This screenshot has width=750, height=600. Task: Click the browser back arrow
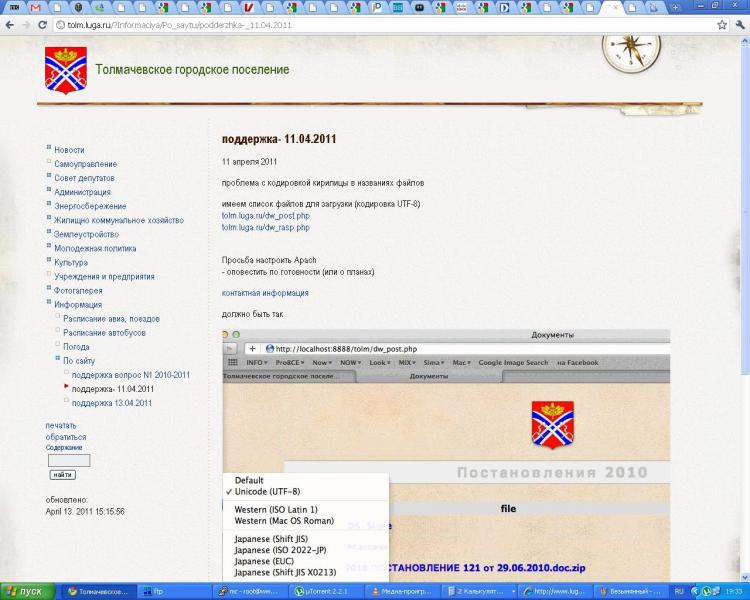click(10, 24)
